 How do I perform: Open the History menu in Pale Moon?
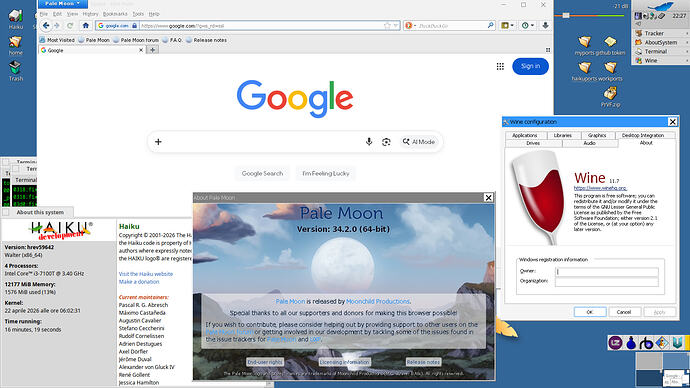[90, 14]
